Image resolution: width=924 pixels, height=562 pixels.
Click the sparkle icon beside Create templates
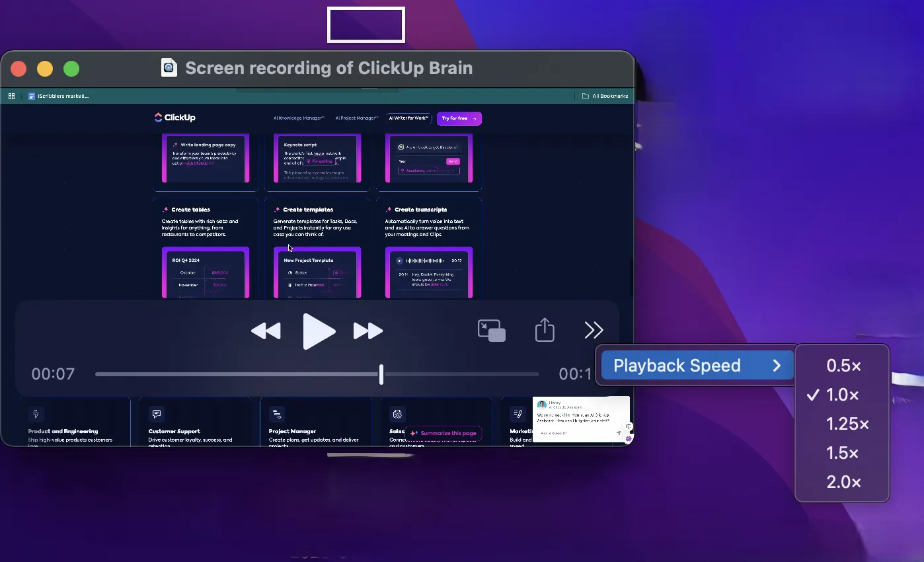click(x=277, y=210)
